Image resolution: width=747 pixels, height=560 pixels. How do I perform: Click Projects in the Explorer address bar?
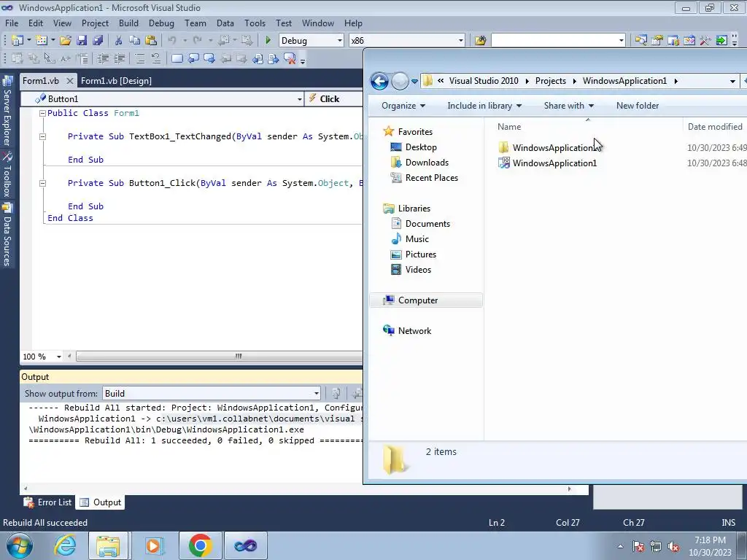tap(550, 81)
